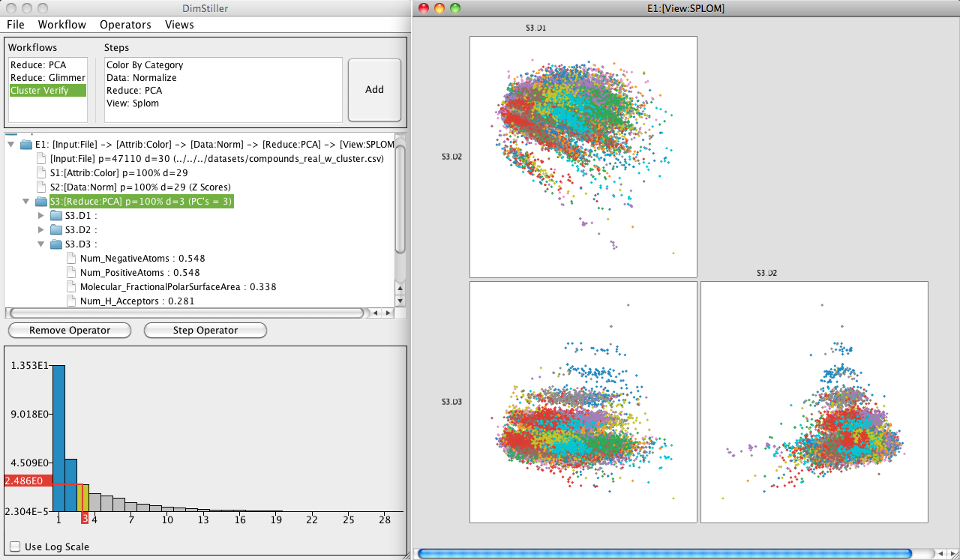The image size is (960, 560).
Task: Select the Cluster Verify workflow
Action: [47, 91]
